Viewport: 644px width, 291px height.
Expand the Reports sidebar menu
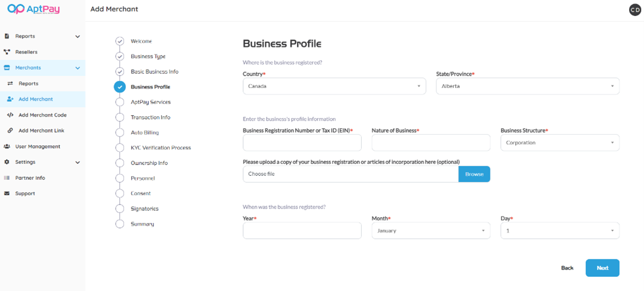pyautogui.click(x=77, y=37)
